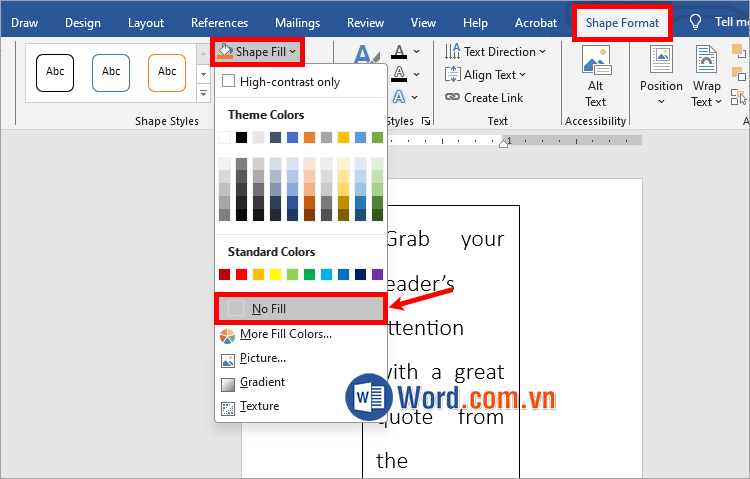The width and height of the screenshot is (750, 479).
Task: Go to the Mailings ribbon tab
Action: (297, 22)
